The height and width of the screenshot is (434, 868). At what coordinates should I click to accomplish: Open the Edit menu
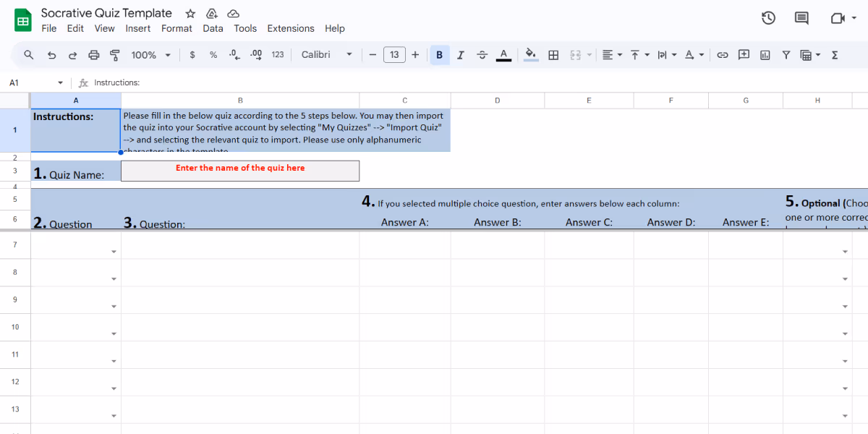75,28
